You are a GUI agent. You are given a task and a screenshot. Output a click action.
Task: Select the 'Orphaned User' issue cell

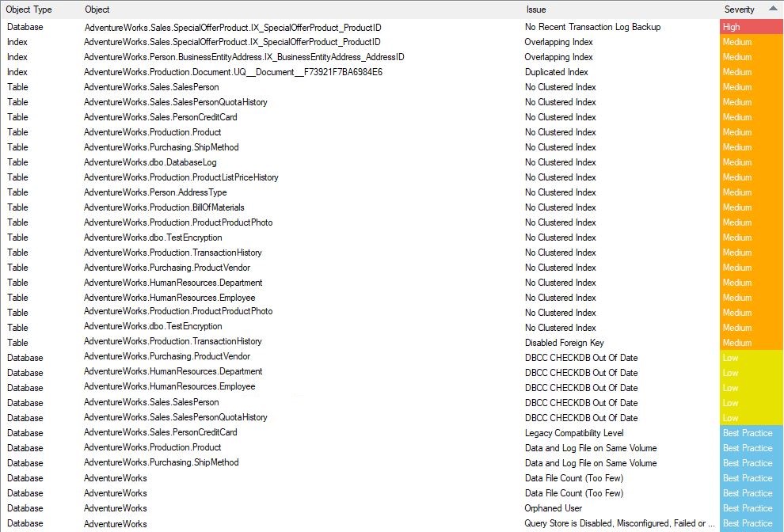pos(554,508)
